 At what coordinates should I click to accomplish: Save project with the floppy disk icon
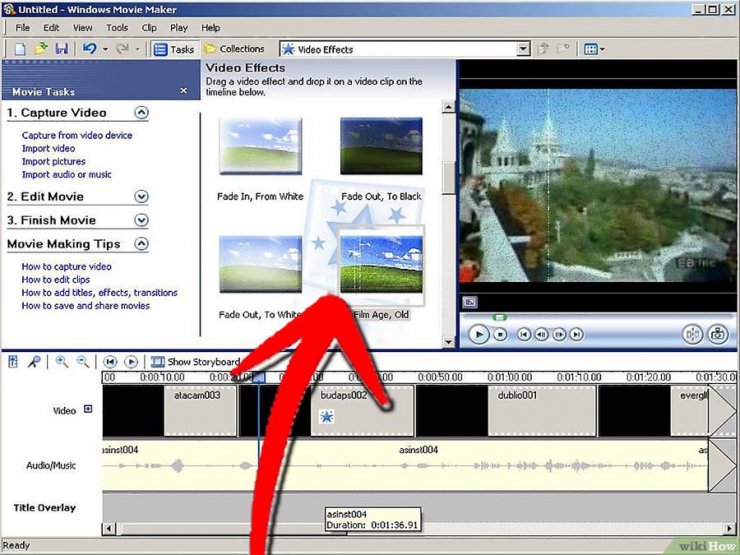[61, 49]
